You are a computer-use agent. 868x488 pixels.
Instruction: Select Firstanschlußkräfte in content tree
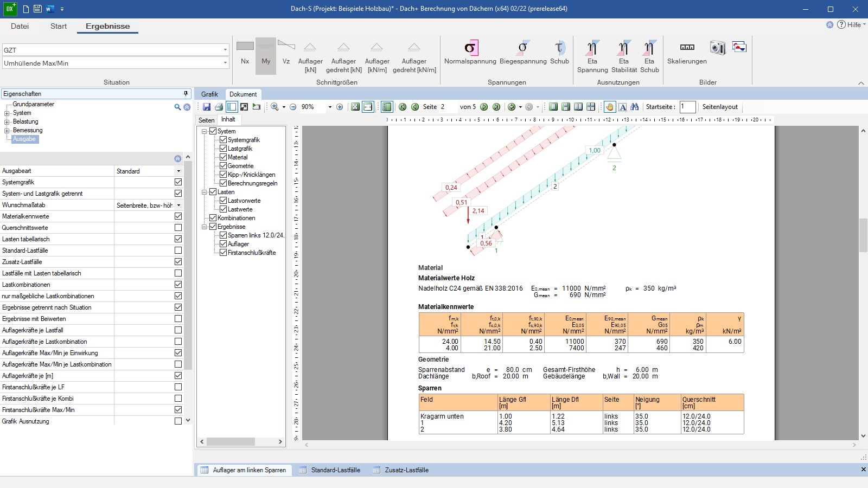pyautogui.click(x=252, y=253)
